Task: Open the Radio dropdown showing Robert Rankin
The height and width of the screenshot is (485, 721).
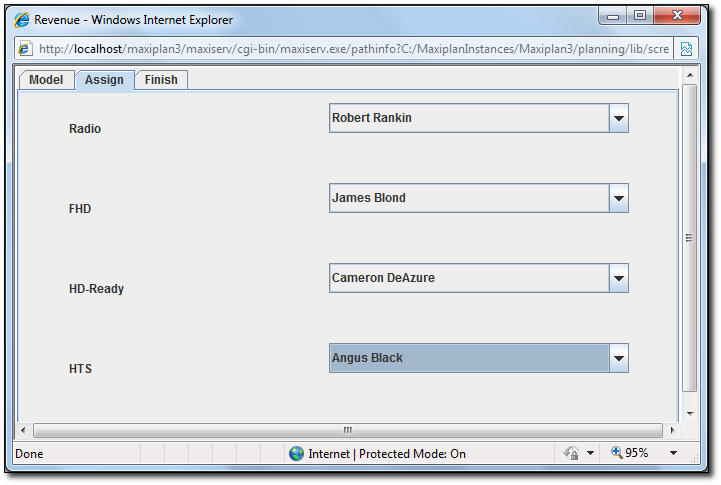Action: click(x=618, y=118)
